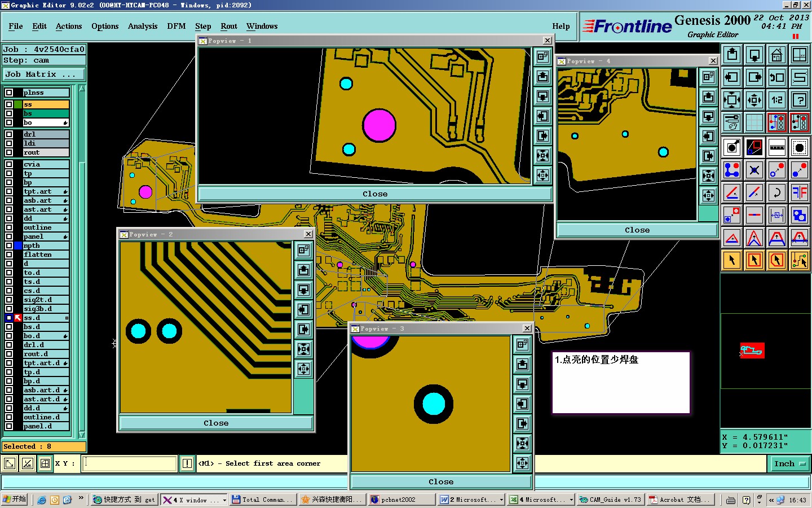Click the panel layout icon at top-right toolbar
The height and width of the screenshot is (508, 812).
point(800,55)
